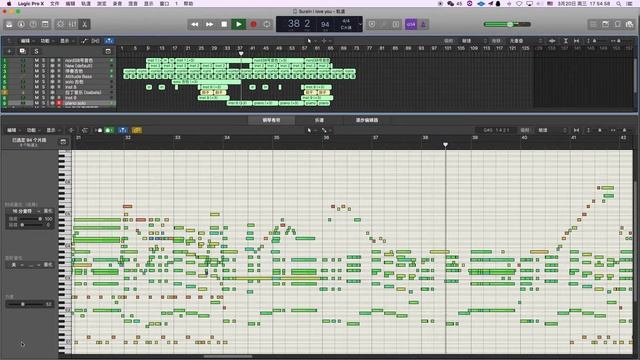Toggle track Automation button
Image resolution: width=640 pixels, height=360 pixels.
coord(84,41)
